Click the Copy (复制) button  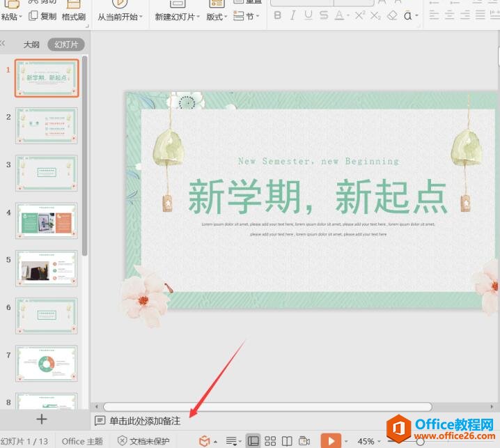[42, 16]
